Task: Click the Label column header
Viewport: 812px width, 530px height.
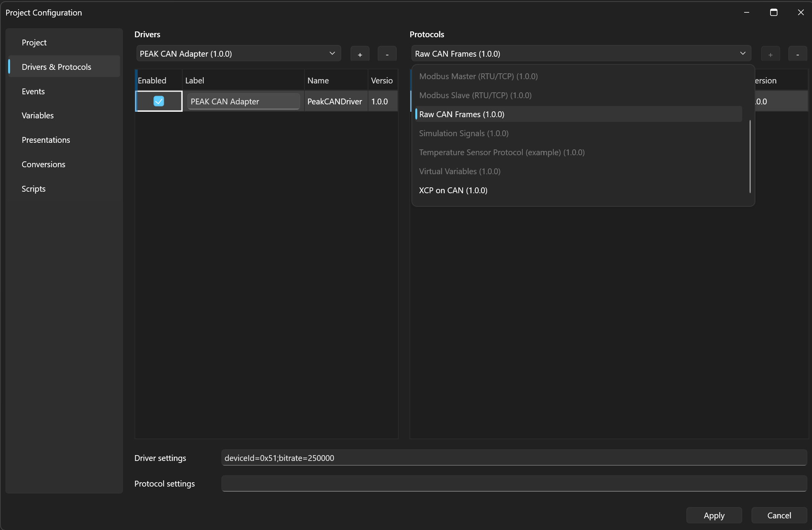Action: click(x=243, y=81)
